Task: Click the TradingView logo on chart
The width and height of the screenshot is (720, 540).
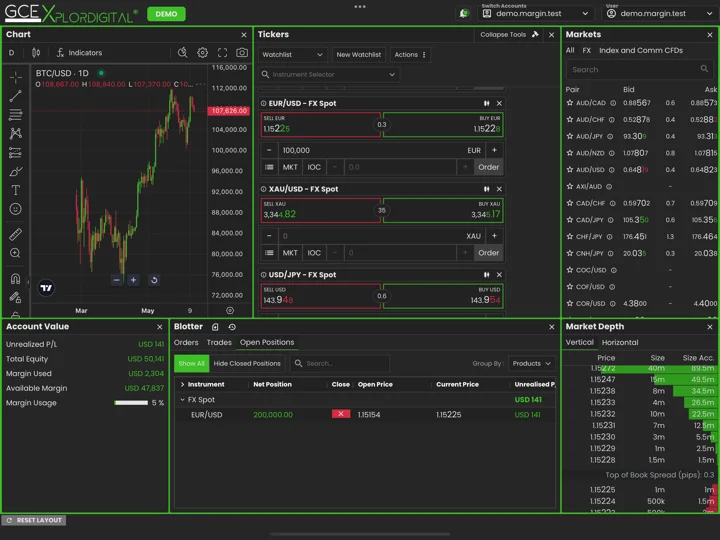Action: (x=46, y=288)
